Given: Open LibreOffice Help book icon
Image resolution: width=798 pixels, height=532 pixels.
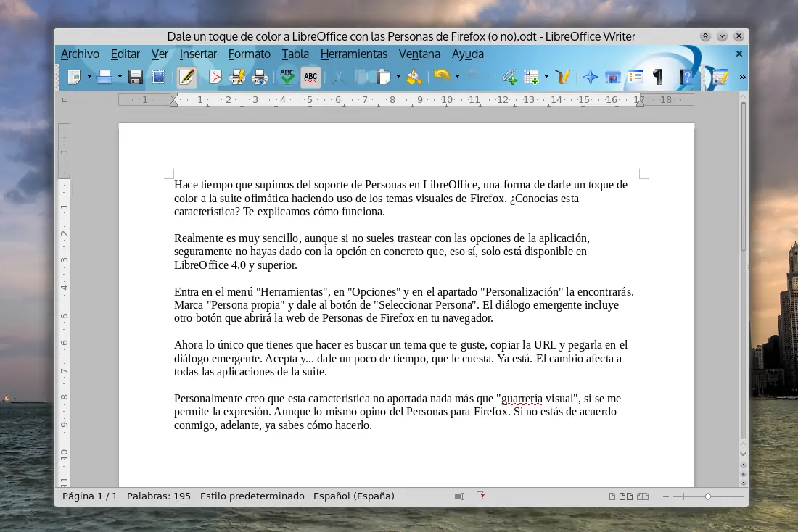Looking at the screenshot, I should (686, 78).
